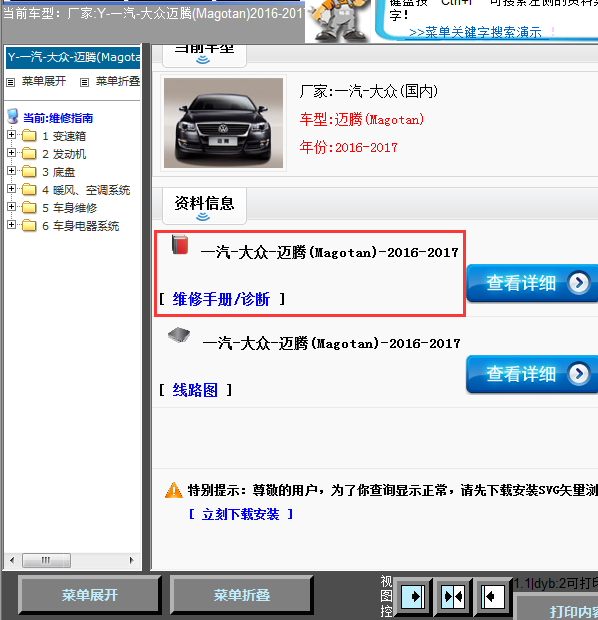The width and height of the screenshot is (598, 620).
Task: Select 6 车身电器系统 in the tree
Action: click(80, 226)
